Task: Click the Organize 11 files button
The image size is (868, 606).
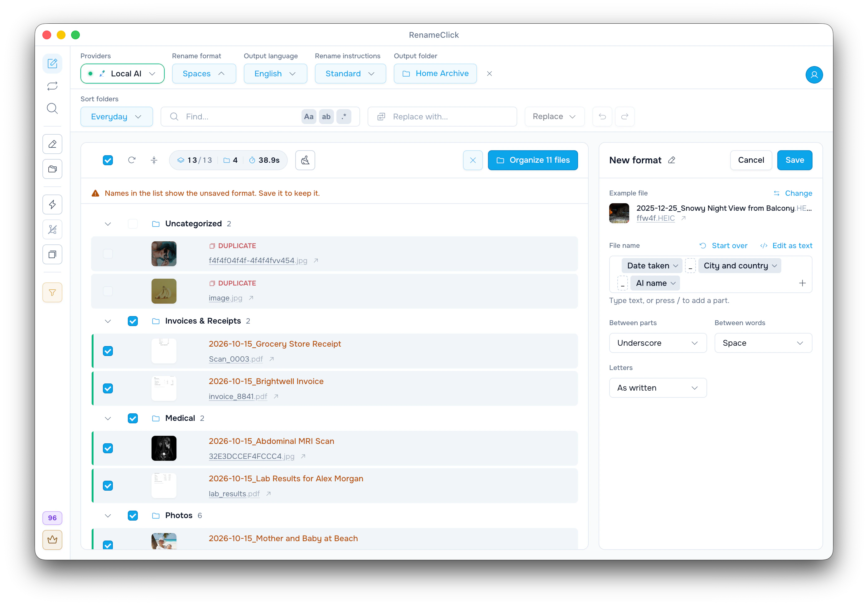Action: pyautogui.click(x=533, y=160)
